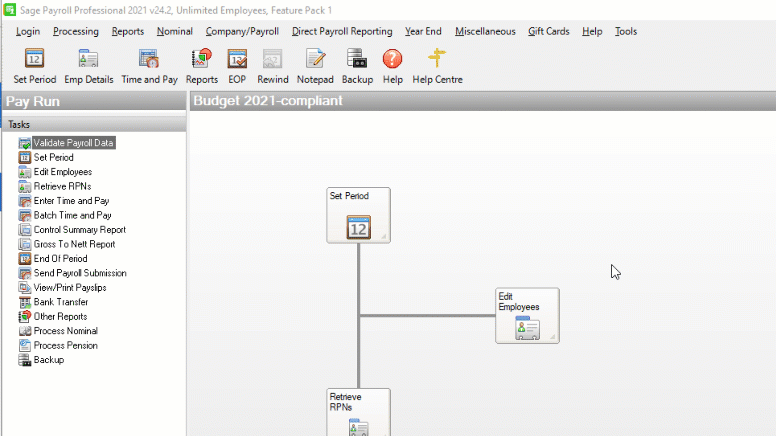Choose Gross To Nett Report task
Viewport: 776px width, 436px height.
[74, 244]
